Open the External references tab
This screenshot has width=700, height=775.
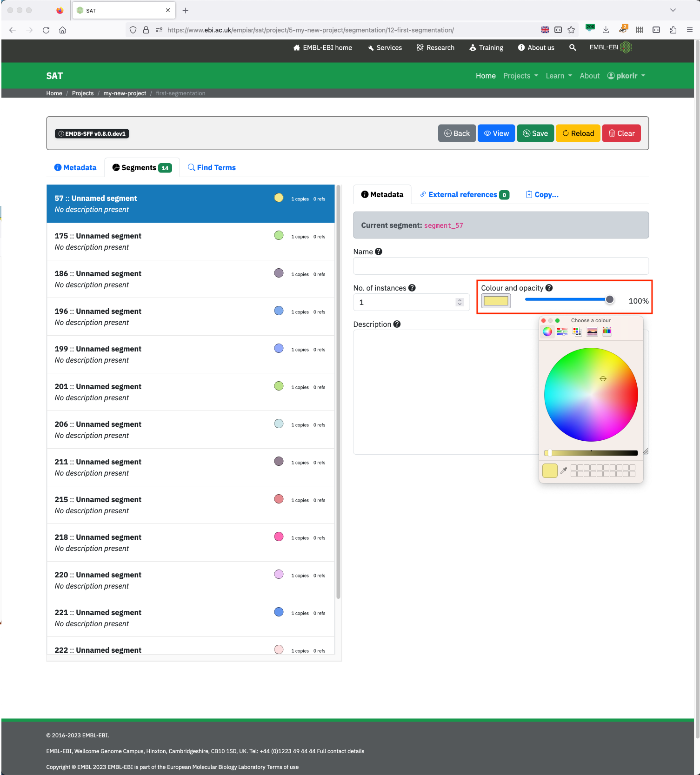pos(464,194)
